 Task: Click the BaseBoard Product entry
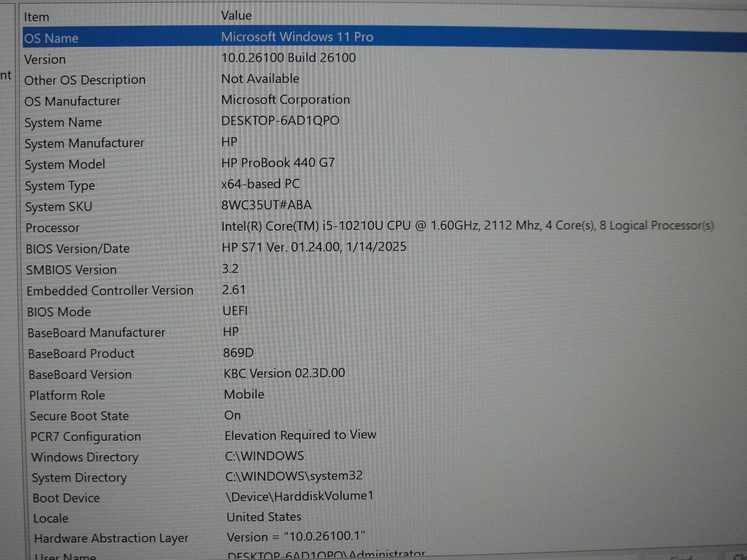[x=81, y=354]
